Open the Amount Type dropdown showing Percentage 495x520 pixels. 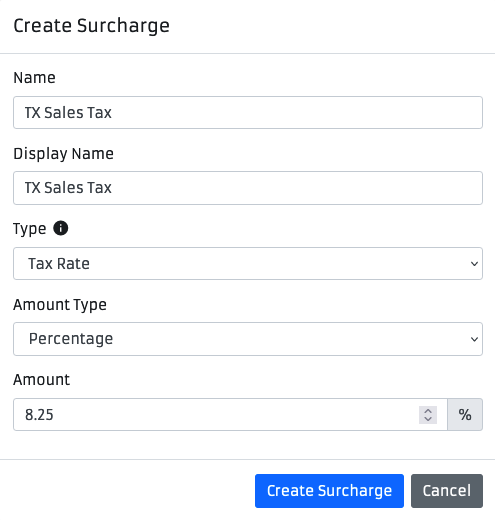coord(248,339)
